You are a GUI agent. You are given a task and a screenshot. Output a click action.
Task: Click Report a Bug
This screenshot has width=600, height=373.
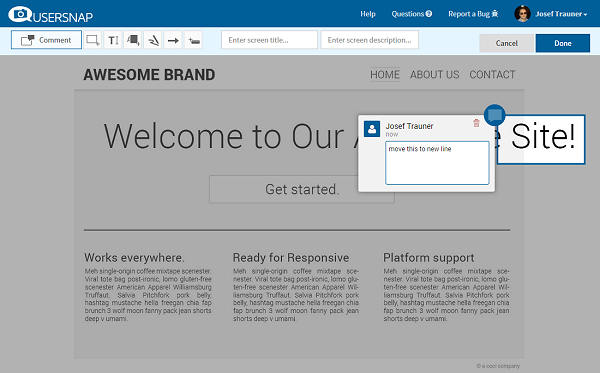473,14
